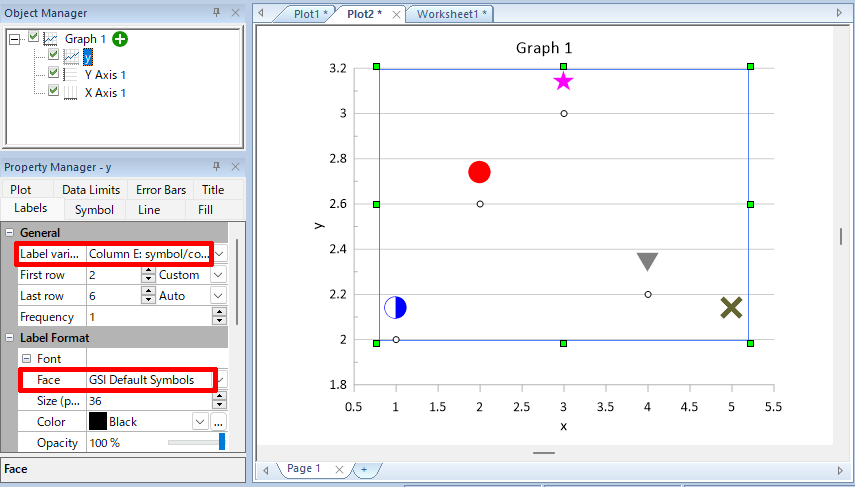855x487 pixels.
Task: Click the green add-plot plus icon beside Graph 1
Action: pos(120,39)
